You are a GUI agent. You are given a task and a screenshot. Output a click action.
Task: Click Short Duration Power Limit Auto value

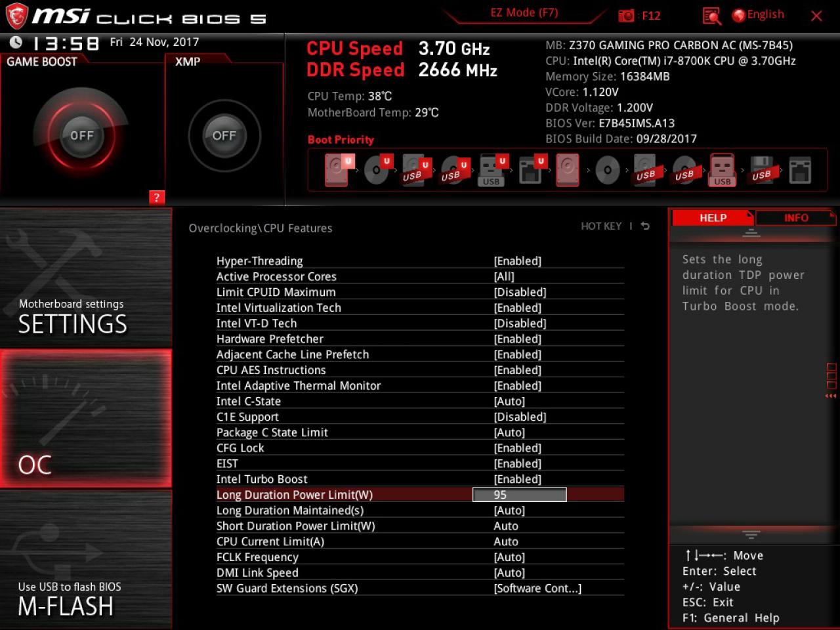click(x=506, y=526)
